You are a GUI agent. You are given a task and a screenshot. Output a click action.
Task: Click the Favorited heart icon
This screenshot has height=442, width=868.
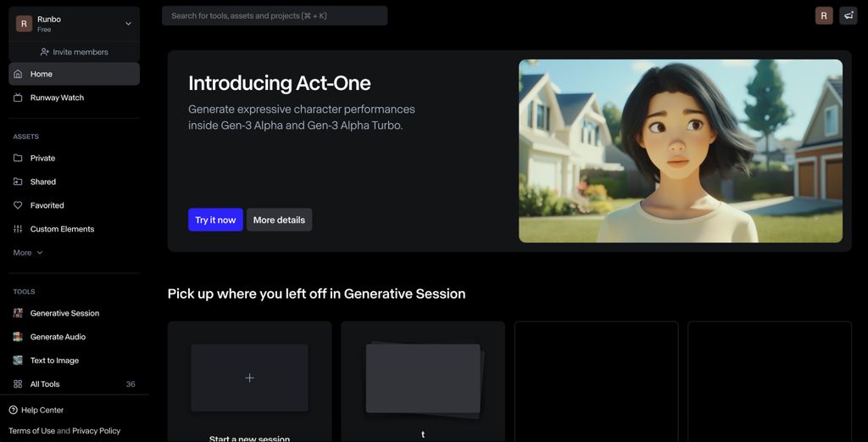click(x=18, y=205)
